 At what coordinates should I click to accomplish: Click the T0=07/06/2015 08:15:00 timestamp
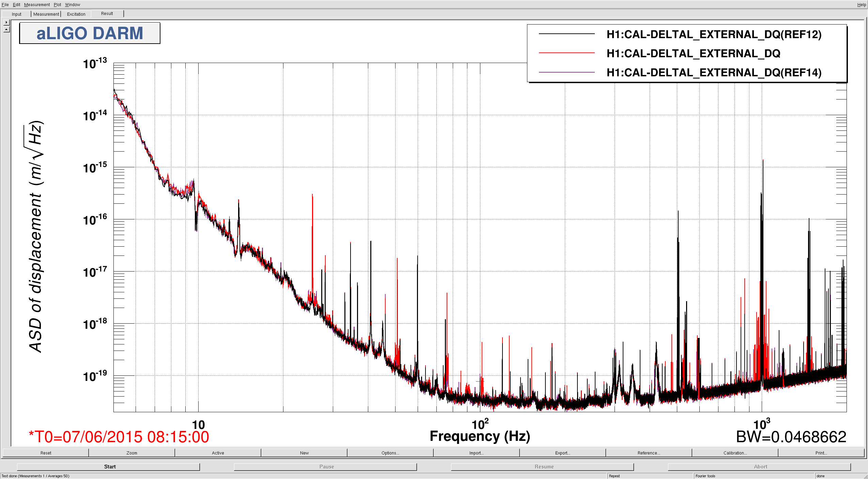click(119, 437)
